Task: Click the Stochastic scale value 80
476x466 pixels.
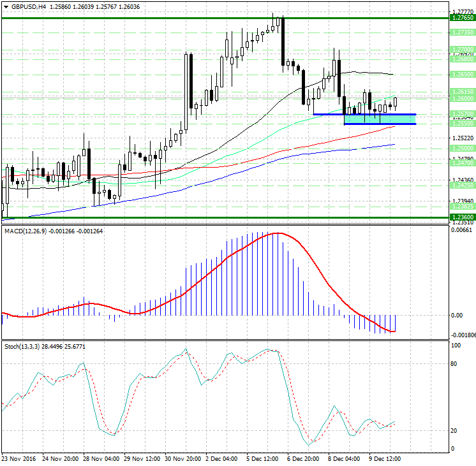Action: tap(455, 364)
